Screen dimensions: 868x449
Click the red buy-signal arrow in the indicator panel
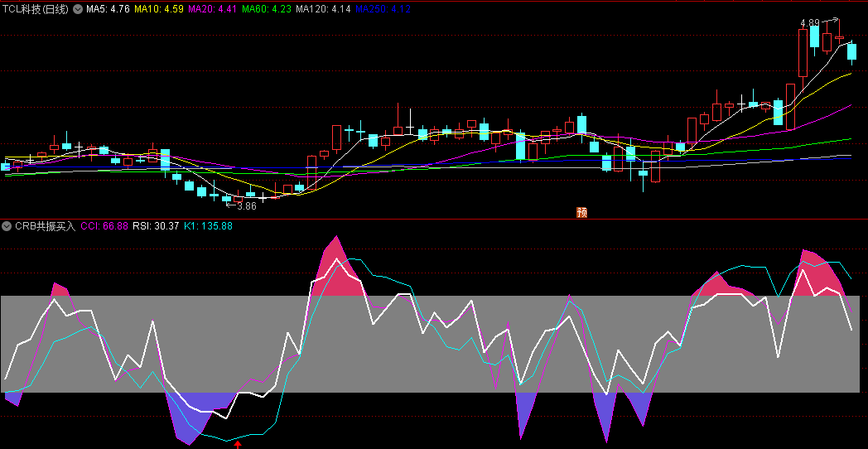(238, 444)
